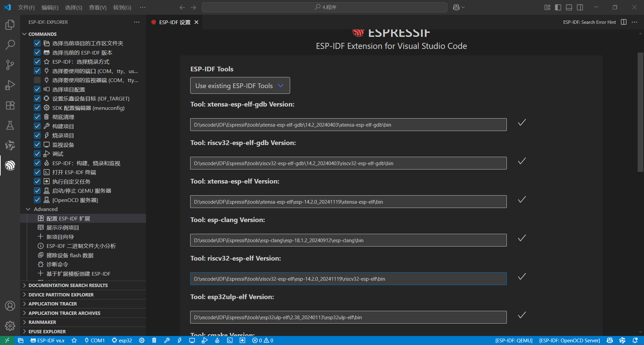Switch to the ESP-IDF 设置 tab
This screenshot has width=644, height=345.
[x=174, y=22]
